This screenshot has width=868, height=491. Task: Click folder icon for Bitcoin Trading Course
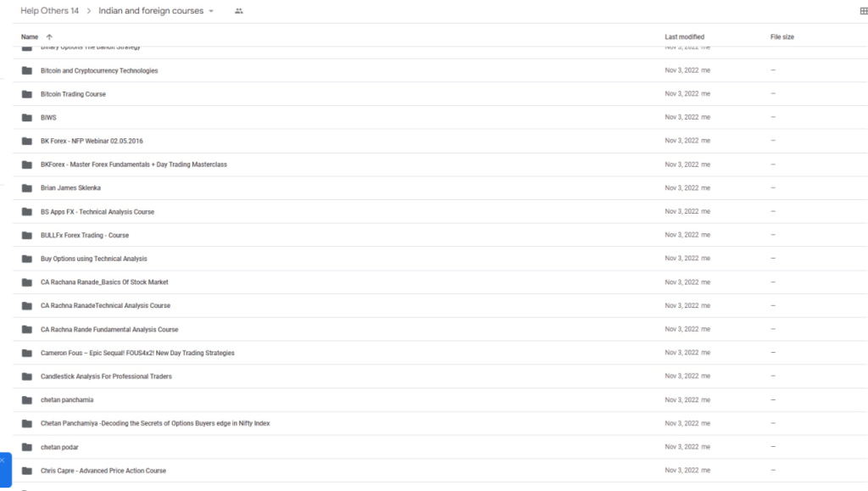(x=26, y=94)
